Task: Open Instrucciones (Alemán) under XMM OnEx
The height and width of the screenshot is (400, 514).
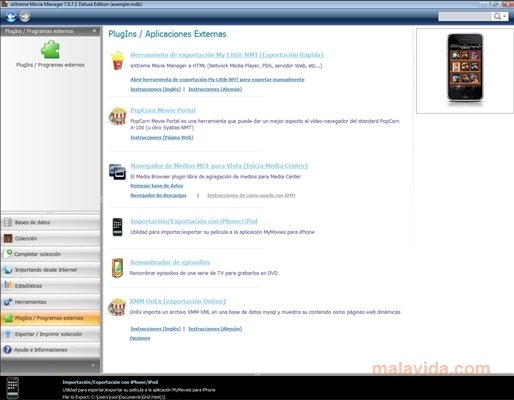Action: (215, 329)
